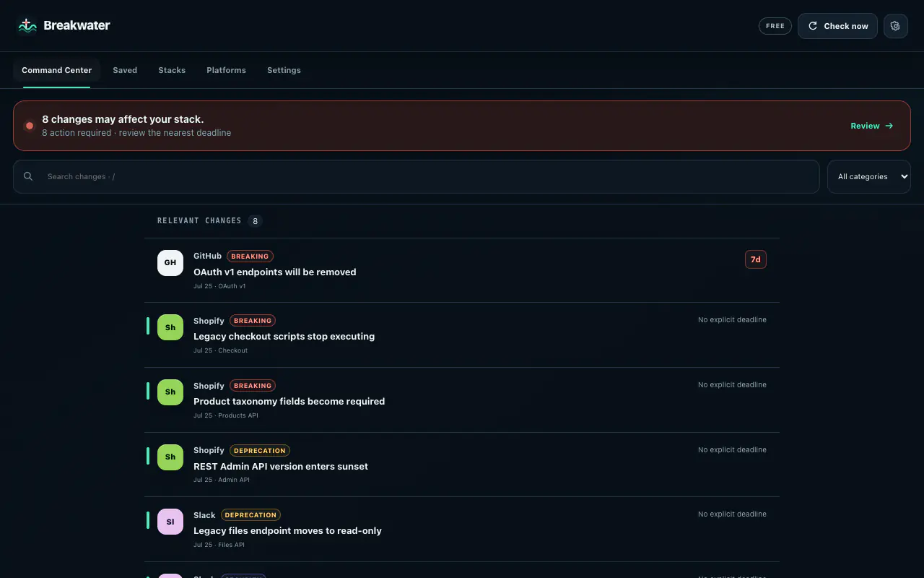This screenshot has width=924, height=578.
Task: Click the GitHub platform name label
Action: tap(207, 256)
